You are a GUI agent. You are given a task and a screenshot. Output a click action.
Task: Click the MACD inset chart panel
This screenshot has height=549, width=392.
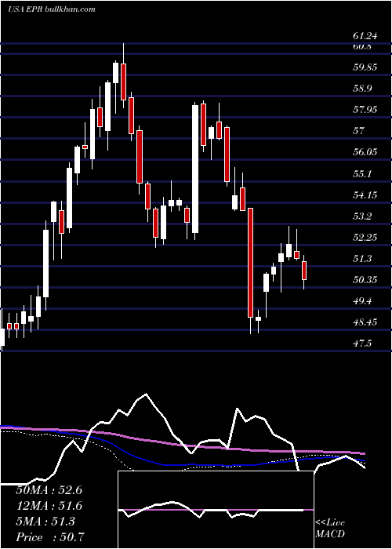pos(216,510)
